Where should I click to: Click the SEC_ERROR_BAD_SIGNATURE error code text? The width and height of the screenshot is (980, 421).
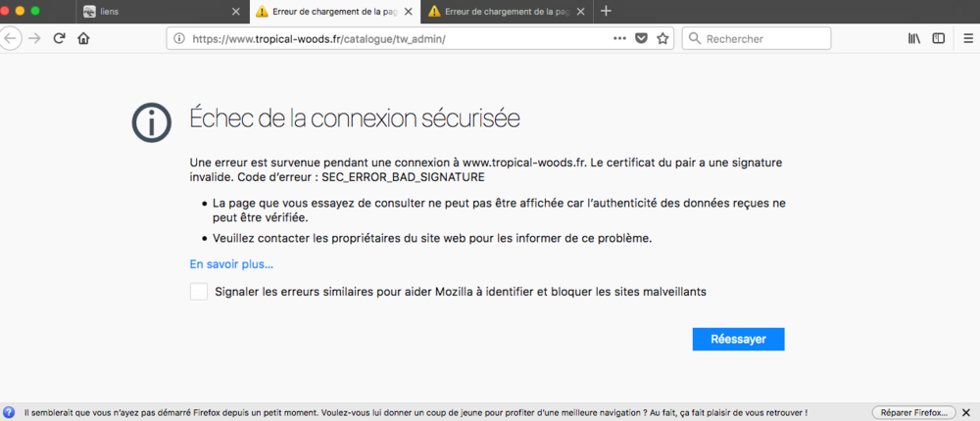403,177
